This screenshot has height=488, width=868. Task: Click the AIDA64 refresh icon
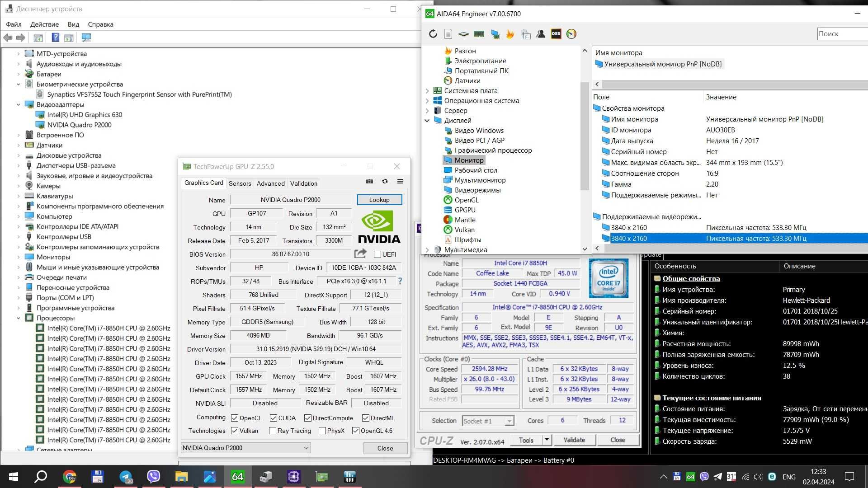[433, 34]
